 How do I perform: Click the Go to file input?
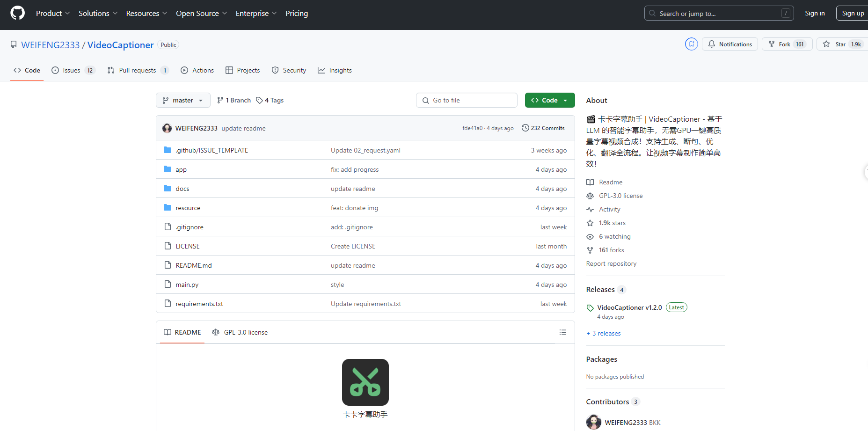pyautogui.click(x=467, y=100)
